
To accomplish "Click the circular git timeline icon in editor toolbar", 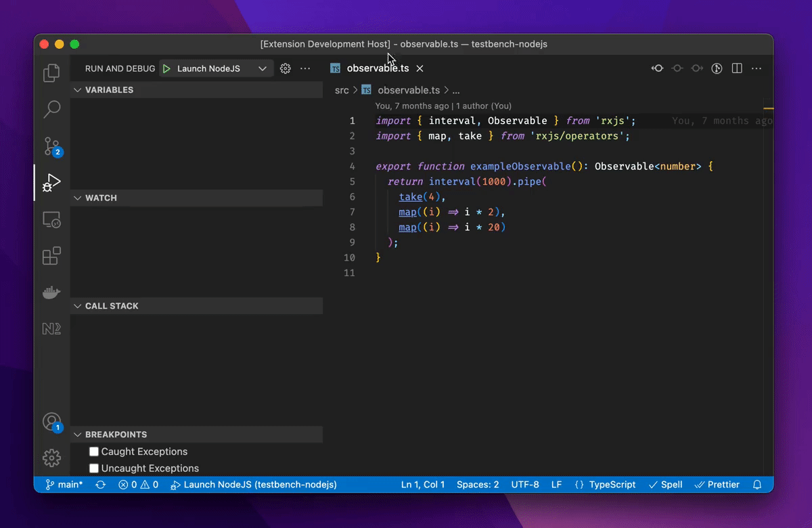I will (x=717, y=68).
